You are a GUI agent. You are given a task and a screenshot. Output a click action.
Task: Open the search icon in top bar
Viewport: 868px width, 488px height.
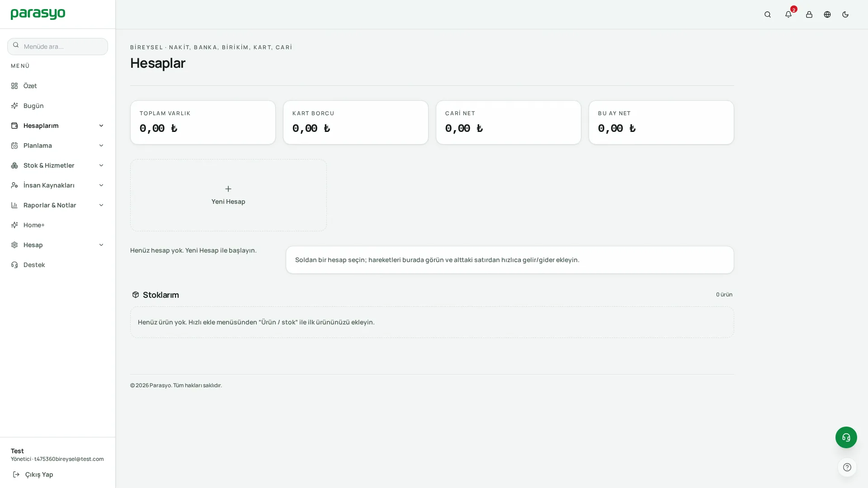coord(768,14)
